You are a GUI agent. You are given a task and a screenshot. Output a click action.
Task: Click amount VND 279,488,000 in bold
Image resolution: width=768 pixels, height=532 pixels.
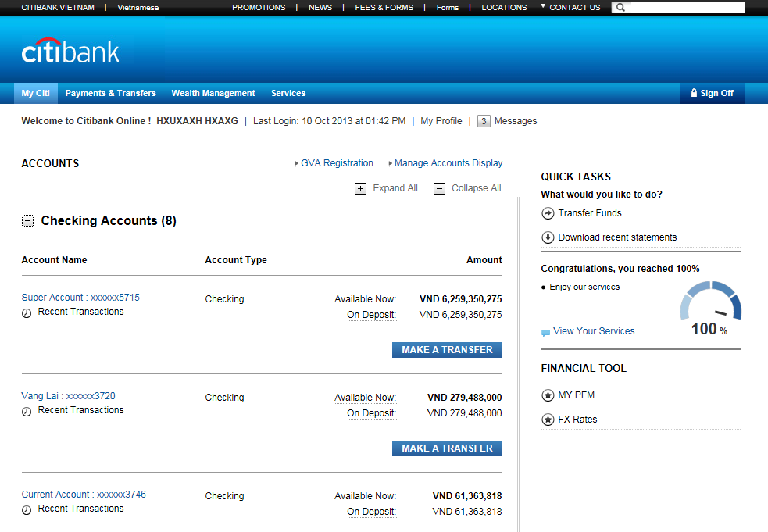[464, 398]
